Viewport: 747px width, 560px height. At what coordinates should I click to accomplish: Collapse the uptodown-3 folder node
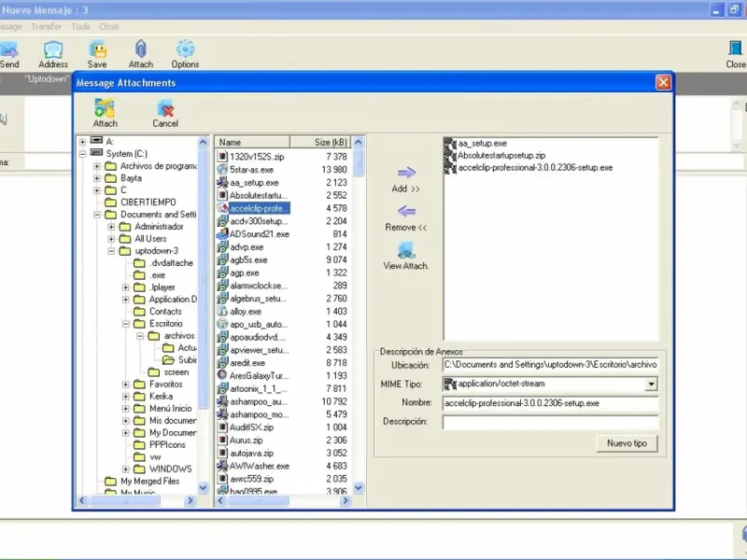(x=112, y=251)
